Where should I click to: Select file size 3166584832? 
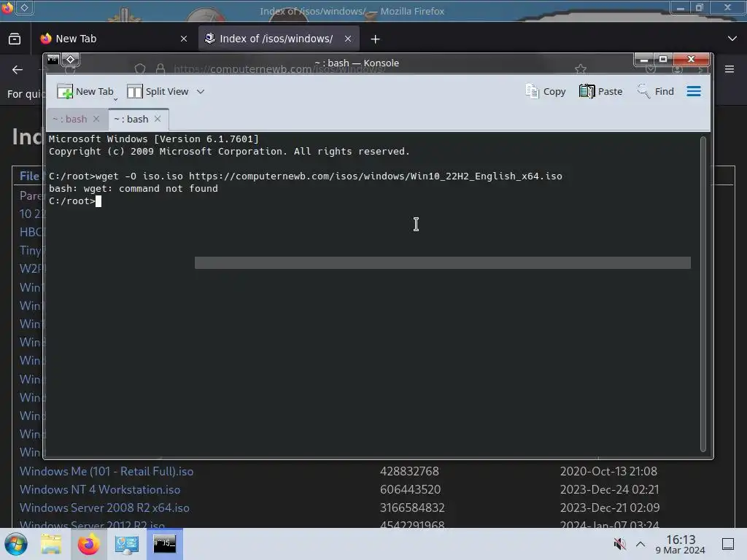click(x=412, y=508)
